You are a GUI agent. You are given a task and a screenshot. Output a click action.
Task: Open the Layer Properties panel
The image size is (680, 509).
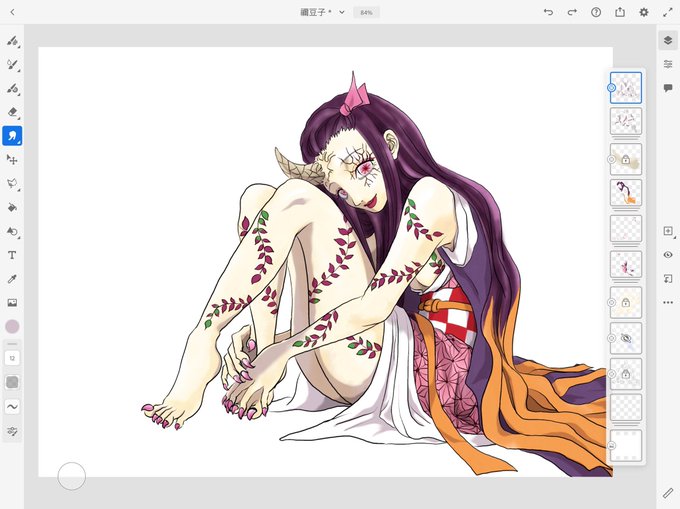coord(668,64)
